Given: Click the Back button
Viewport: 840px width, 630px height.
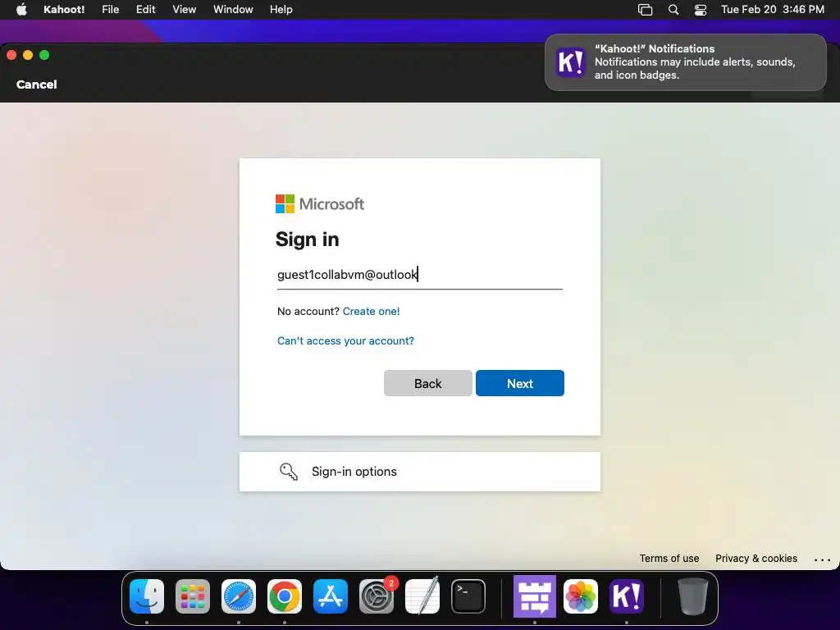Looking at the screenshot, I should pyautogui.click(x=428, y=383).
